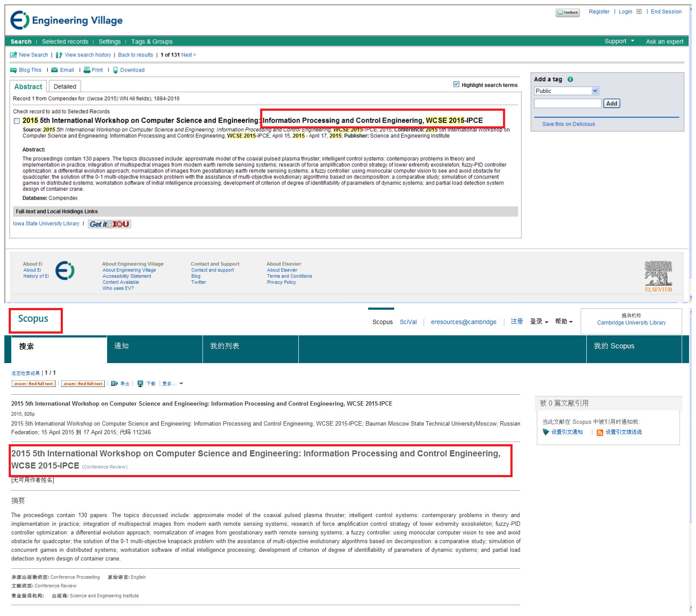Click the Who uses EV? footer link
Screen dimensions: 696x616
[118, 288]
